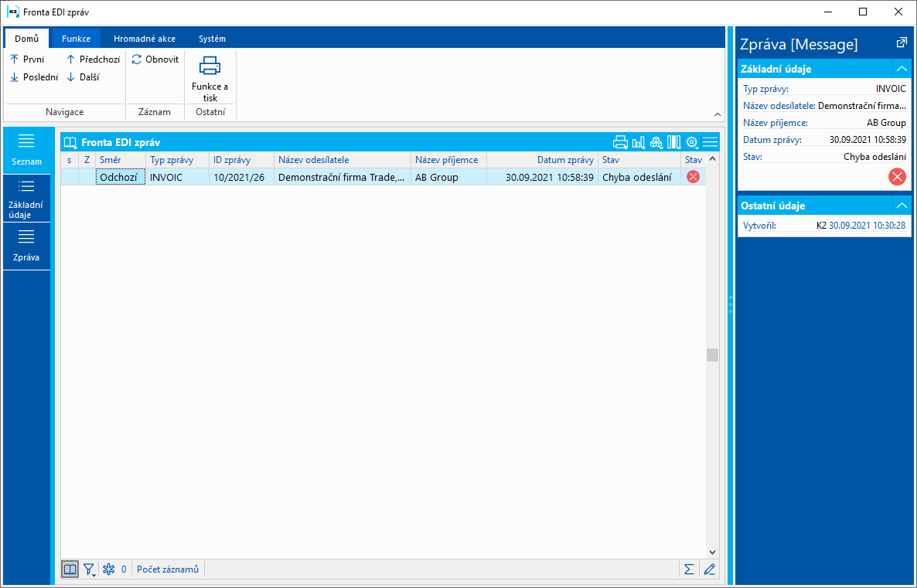Click the 'Z' column header

click(x=87, y=160)
